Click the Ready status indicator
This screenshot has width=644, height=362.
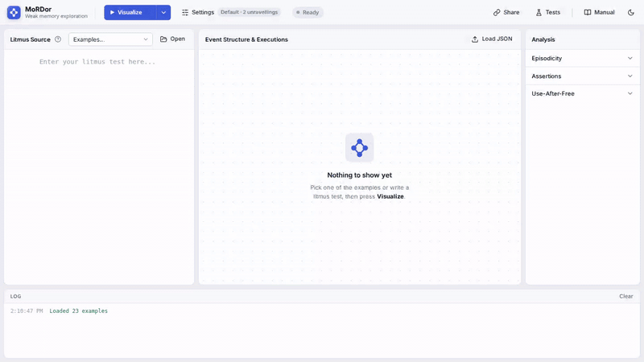click(x=308, y=12)
